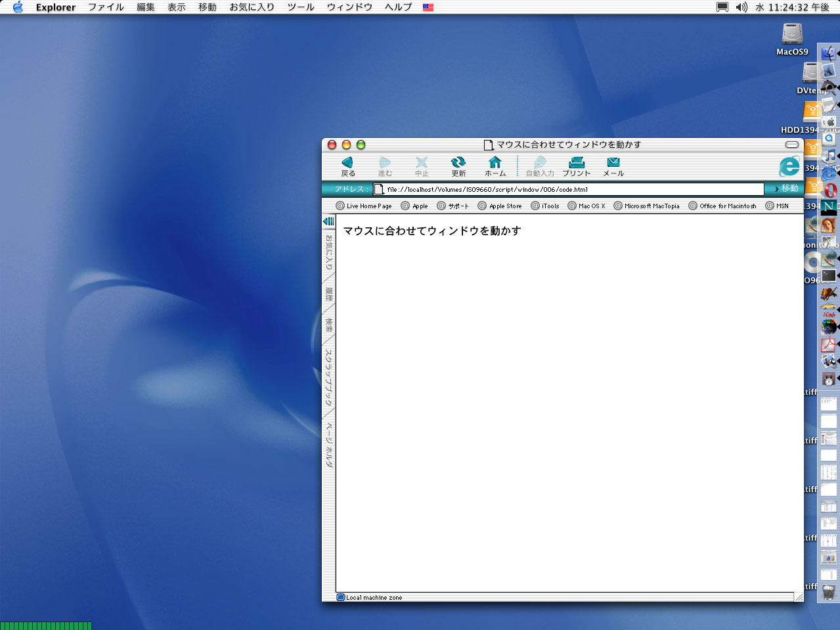Collapse the Explorer bar with arrow toggle
Screen dimensions: 840x630
click(328, 221)
